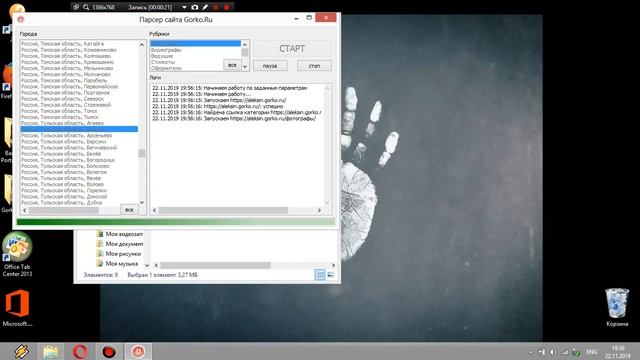Select city Тульская область, Белёв
The height and width of the screenshot is (360, 640).
pyautogui.click(x=61, y=153)
